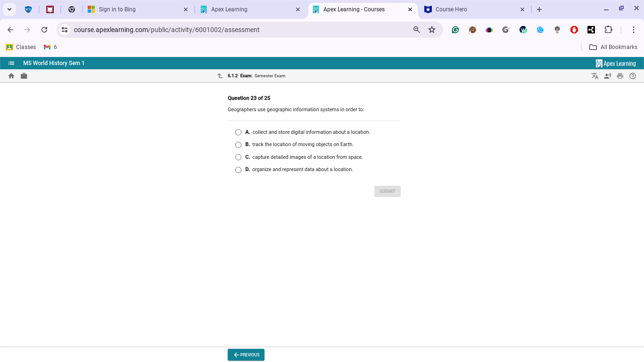Activate the text-to-speech icon
The height and width of the screenshot is (362, 644).
click(608, 76)
